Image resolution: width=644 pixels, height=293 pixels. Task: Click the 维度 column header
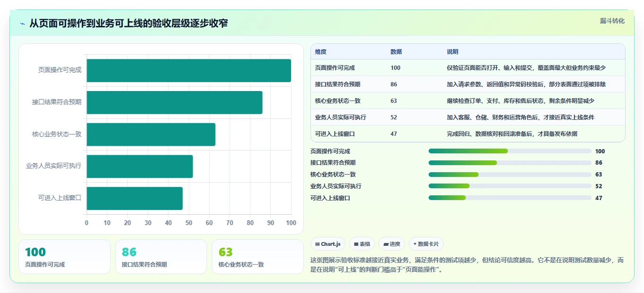321,52
